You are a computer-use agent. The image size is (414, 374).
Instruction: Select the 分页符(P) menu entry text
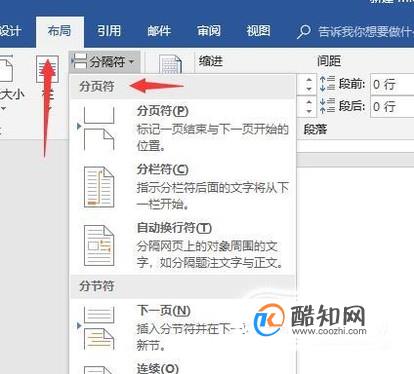(162, 111)
